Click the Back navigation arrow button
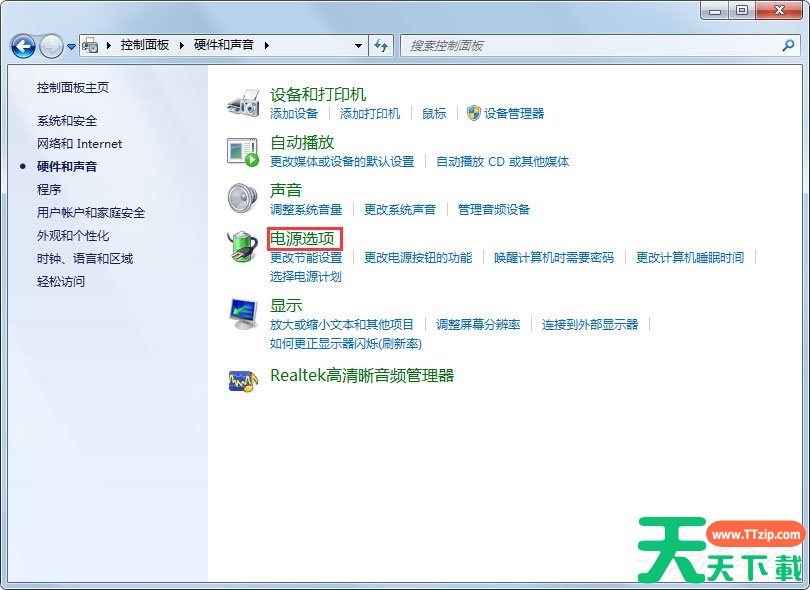This screenshot has height=590, width=810. [x=23, y=46]
